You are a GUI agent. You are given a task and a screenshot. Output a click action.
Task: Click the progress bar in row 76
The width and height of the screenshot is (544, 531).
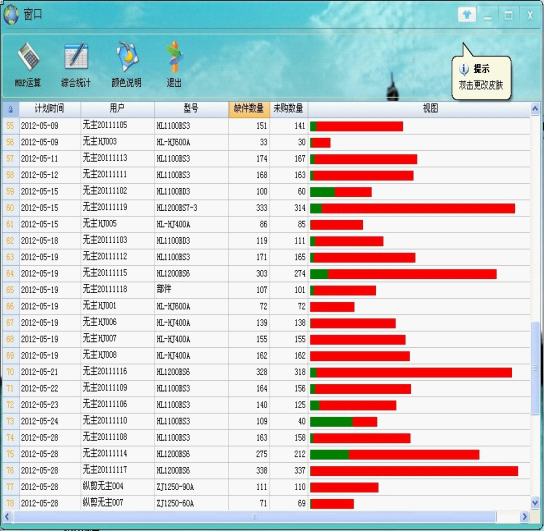pos(414,471)
